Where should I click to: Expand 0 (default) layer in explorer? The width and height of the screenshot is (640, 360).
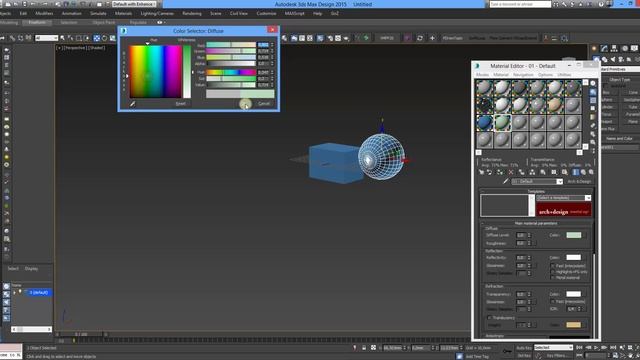pos(15,293)
